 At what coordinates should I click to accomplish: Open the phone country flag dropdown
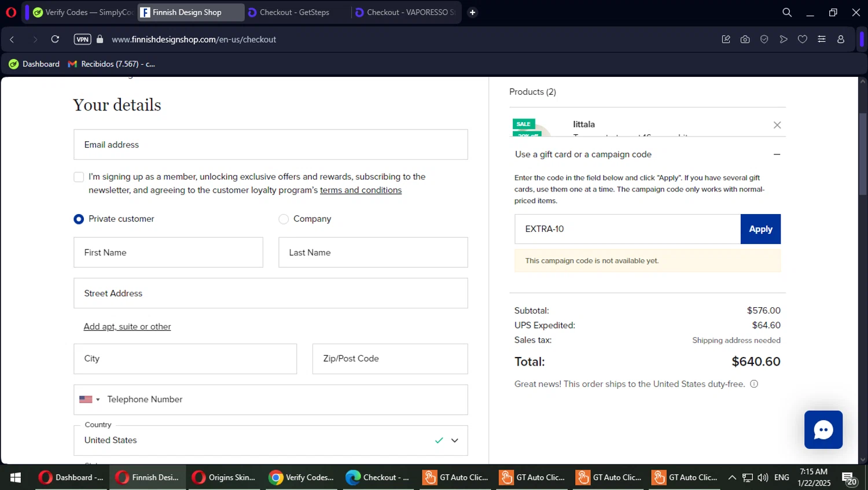pyautogui.click(x=90, y=400)
